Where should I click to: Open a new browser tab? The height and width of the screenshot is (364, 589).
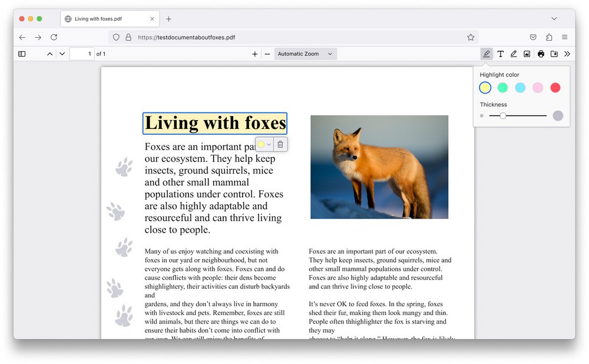(x=168, y=19)
